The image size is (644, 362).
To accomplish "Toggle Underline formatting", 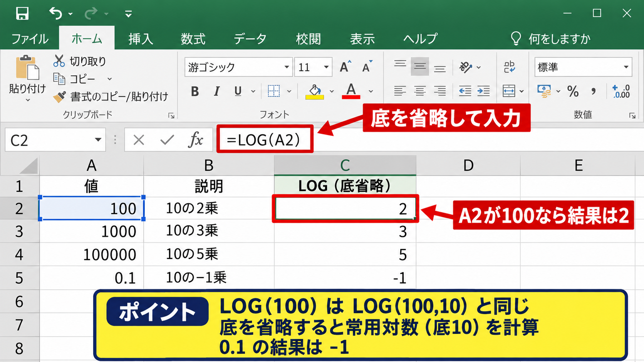I will [x=238, y=91].
